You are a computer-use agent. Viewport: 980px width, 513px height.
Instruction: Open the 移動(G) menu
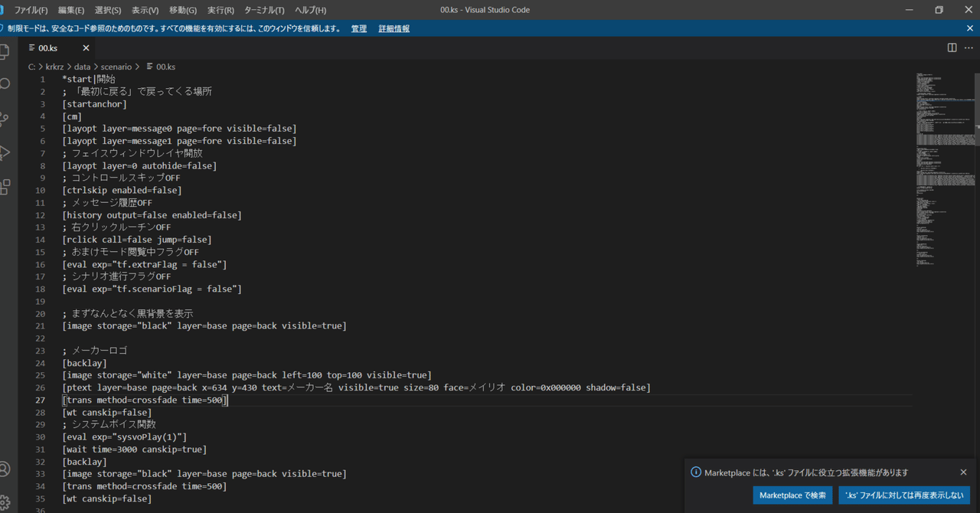pos(183,10)
